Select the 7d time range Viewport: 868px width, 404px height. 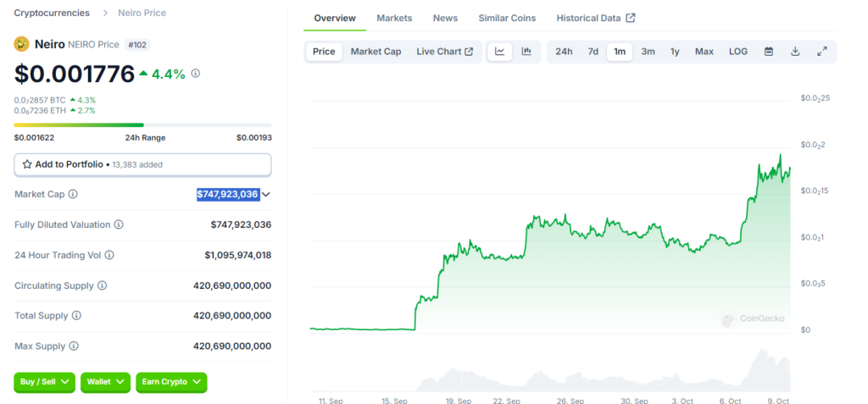(593, 52)
